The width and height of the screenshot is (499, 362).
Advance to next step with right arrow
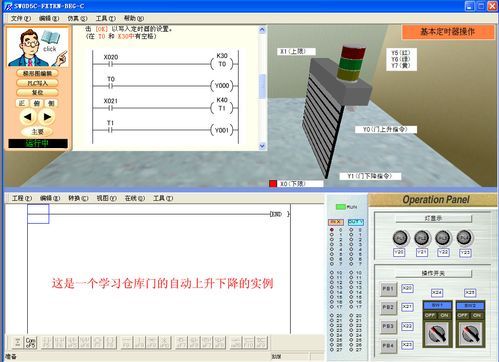pyautogui.click(x=47, y=117)
